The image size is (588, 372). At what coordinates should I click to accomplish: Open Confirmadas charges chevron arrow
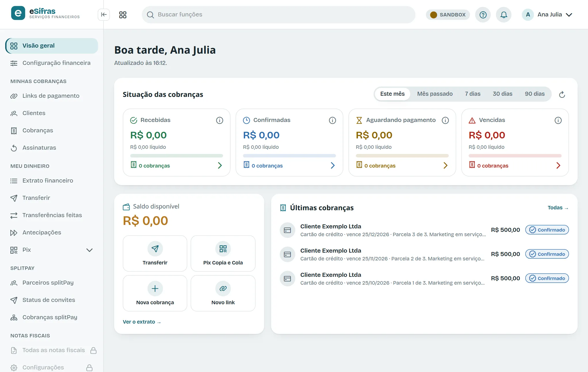point(333,166)
